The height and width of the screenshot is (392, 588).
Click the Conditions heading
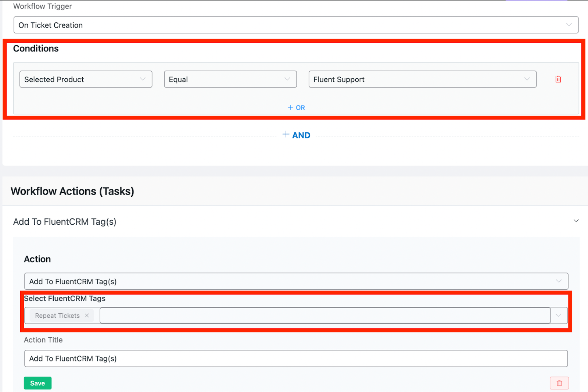click(36, 49)
